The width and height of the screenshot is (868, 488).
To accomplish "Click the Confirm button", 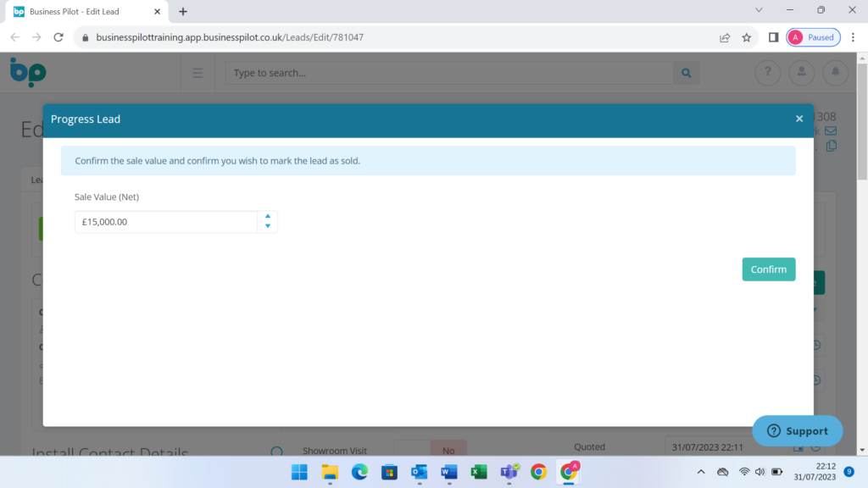I will pos(768,269).
